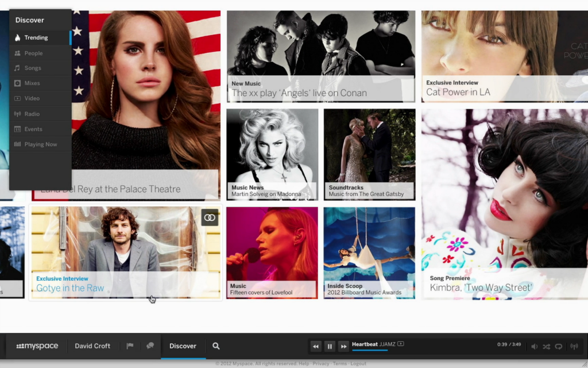This screenshot has height=368, width=588.
Task: Skip forward to the next track
Action: [343, 346]
